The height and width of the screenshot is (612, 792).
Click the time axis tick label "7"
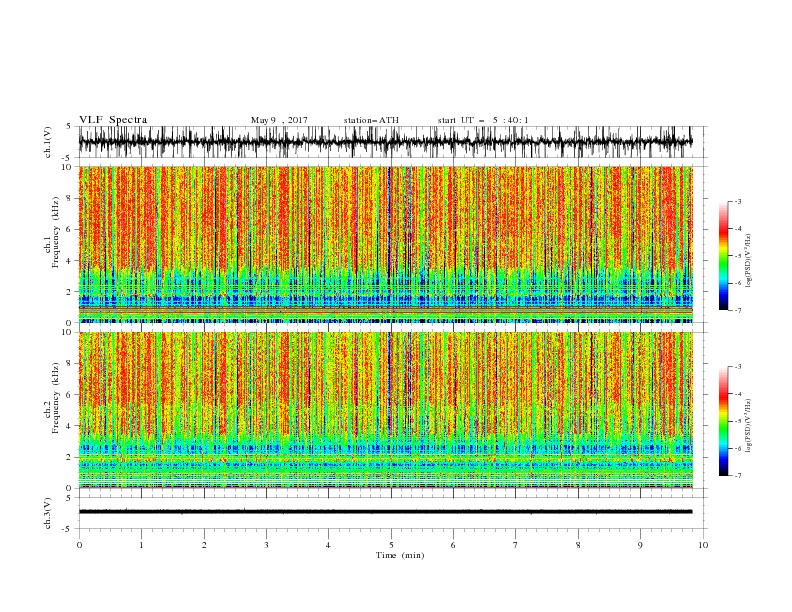click(516, 545)
